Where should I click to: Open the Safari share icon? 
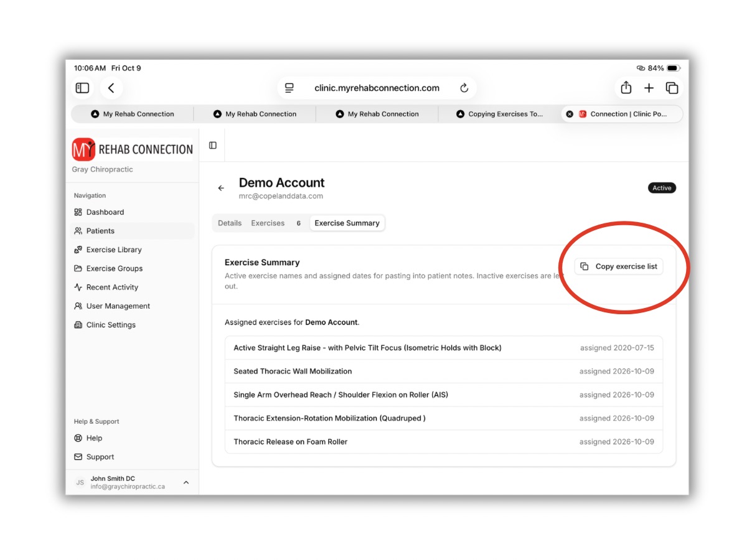tap(626, 88)
